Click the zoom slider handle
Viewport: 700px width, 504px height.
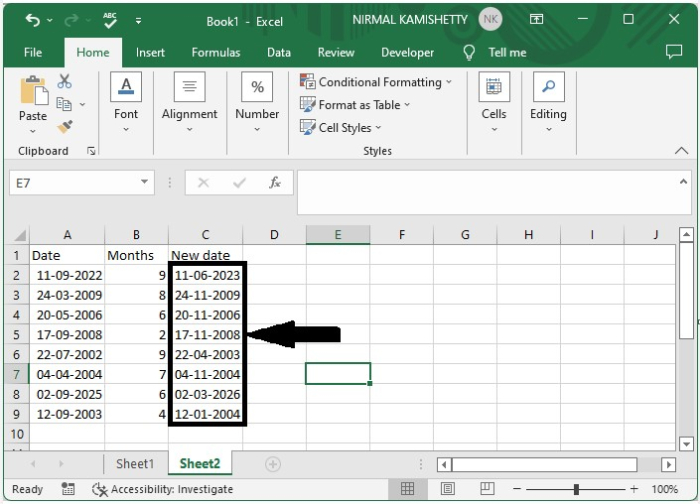point(576,489)
